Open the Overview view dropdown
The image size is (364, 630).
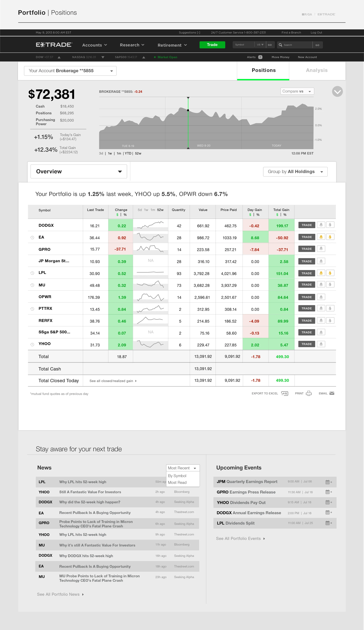79,171
